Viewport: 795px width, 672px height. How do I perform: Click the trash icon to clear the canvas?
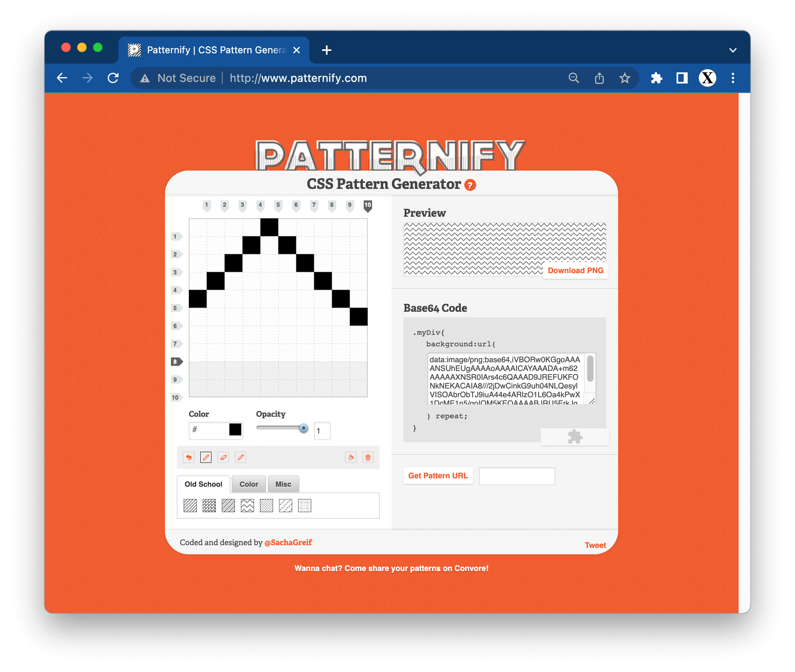[x=368, y=457]
